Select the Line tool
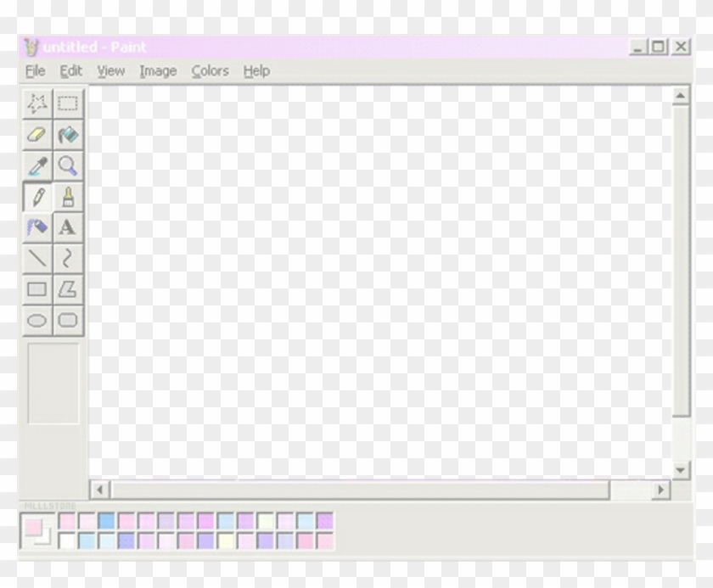This screenshot has width=713, height=588. tap(37, 257)
